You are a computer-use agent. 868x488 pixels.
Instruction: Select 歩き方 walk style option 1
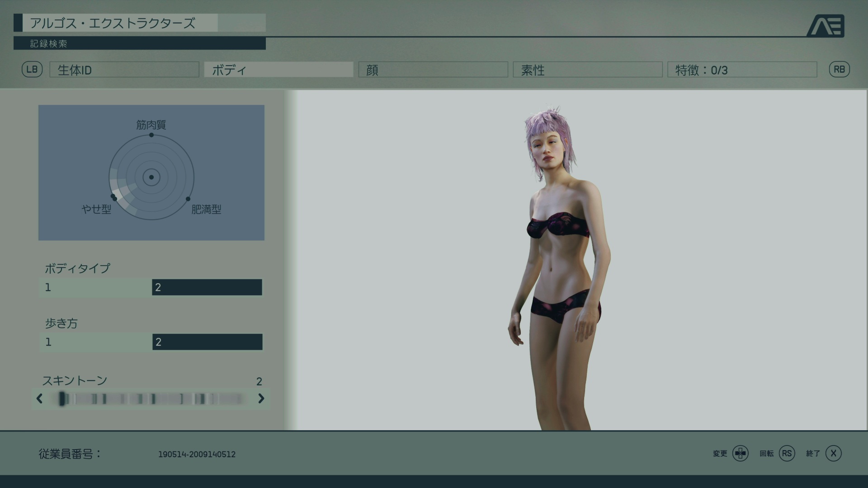[x=96, y=342]
